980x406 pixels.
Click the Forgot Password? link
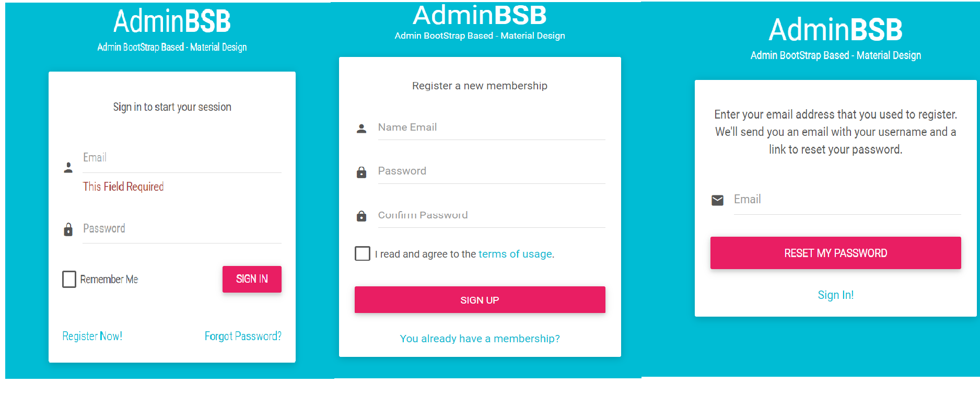click(243, 336)
